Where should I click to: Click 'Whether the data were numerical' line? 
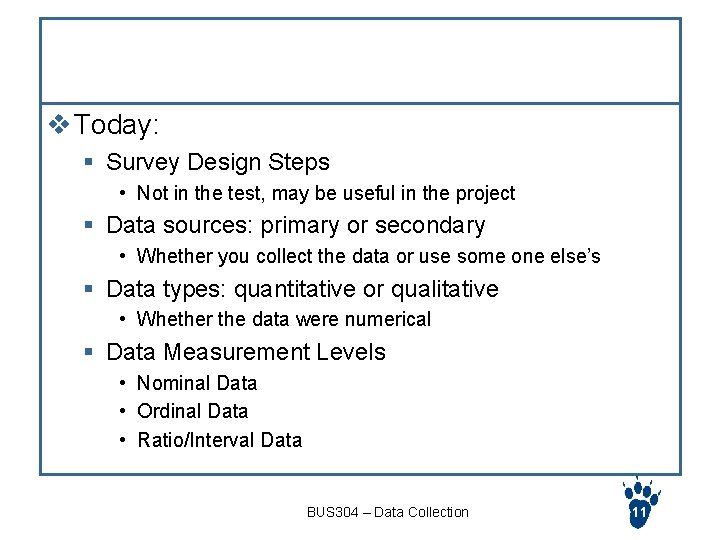click(284, 319)
